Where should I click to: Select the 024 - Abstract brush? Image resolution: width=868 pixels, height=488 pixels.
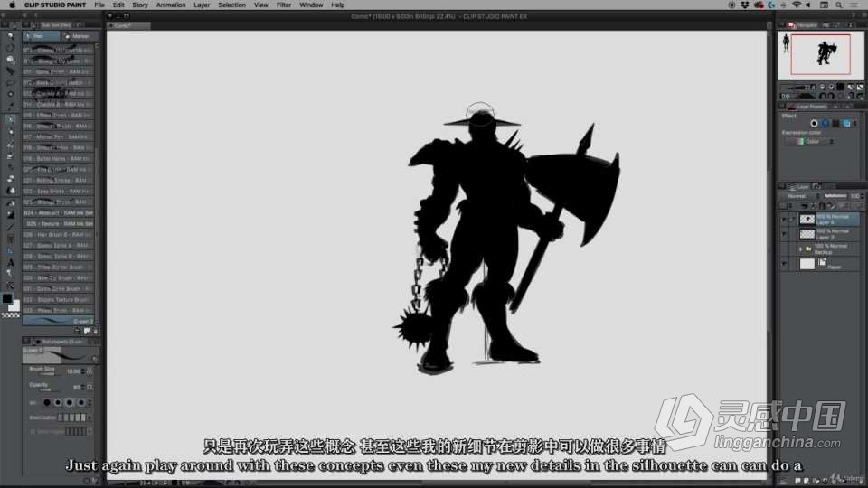58,213
